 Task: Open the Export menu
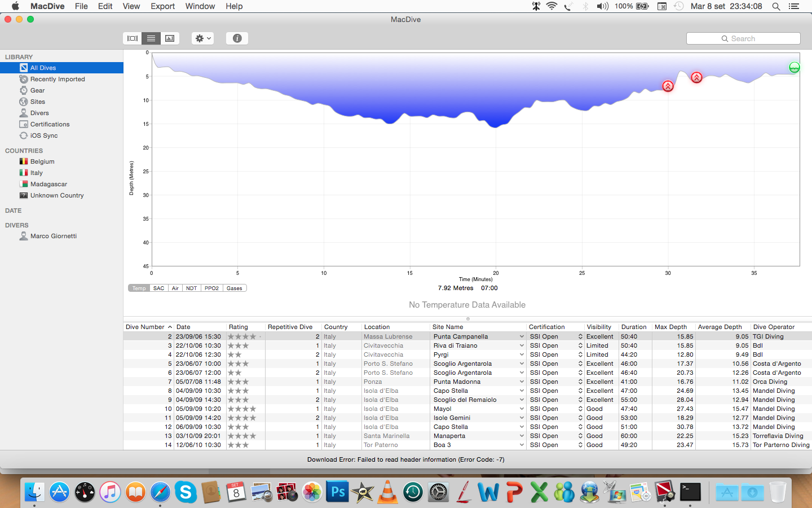pos(162,6)
